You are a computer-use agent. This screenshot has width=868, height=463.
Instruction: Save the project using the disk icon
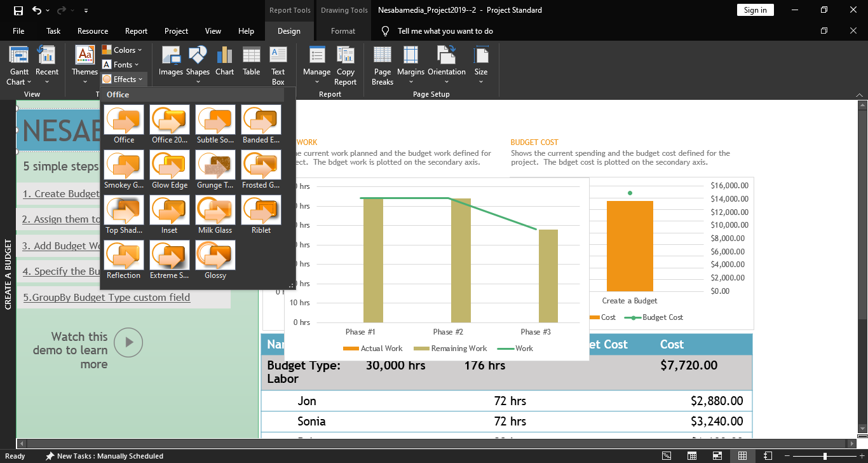coord(18,10)
